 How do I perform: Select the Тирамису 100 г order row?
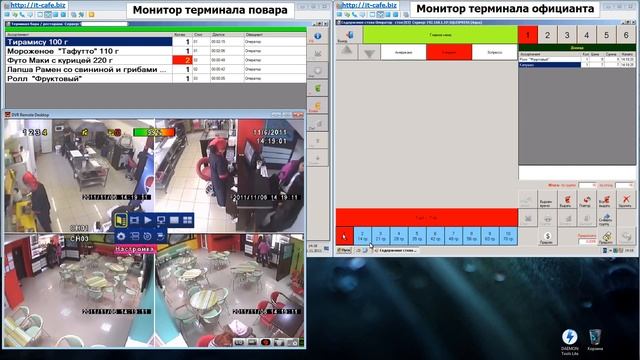tap(156, 42)
